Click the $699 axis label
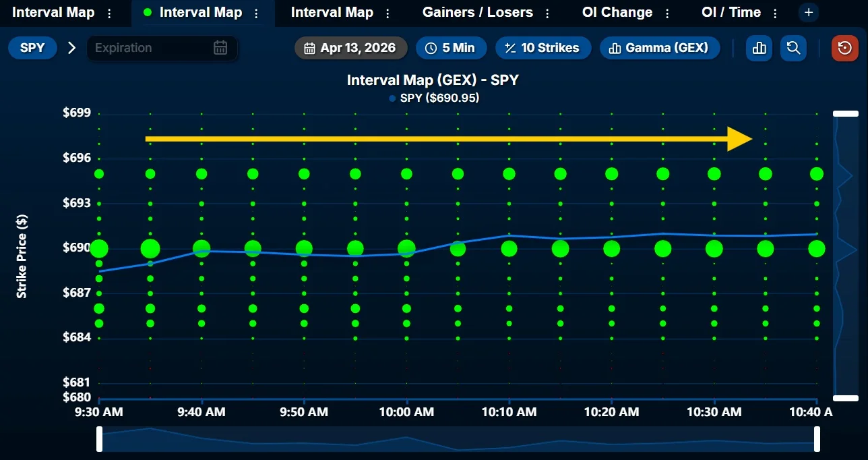 (x=77, y=113)
